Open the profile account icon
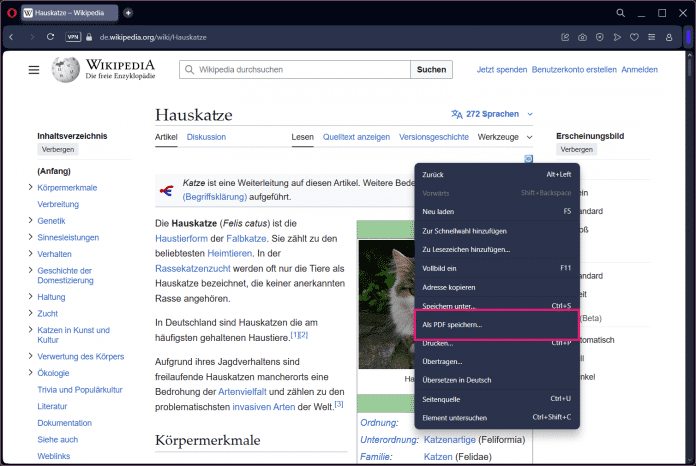This screenshot has width=696, height=466. click(669, 37)
